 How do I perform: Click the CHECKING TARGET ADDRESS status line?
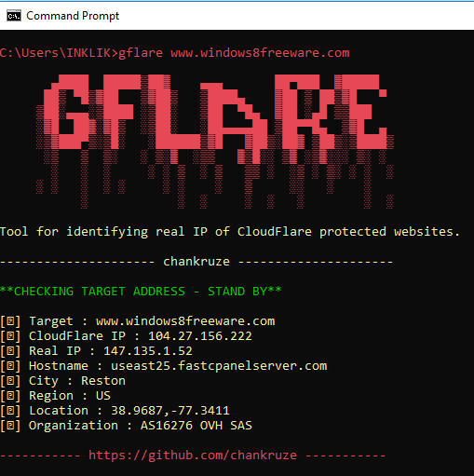point(141,292)
